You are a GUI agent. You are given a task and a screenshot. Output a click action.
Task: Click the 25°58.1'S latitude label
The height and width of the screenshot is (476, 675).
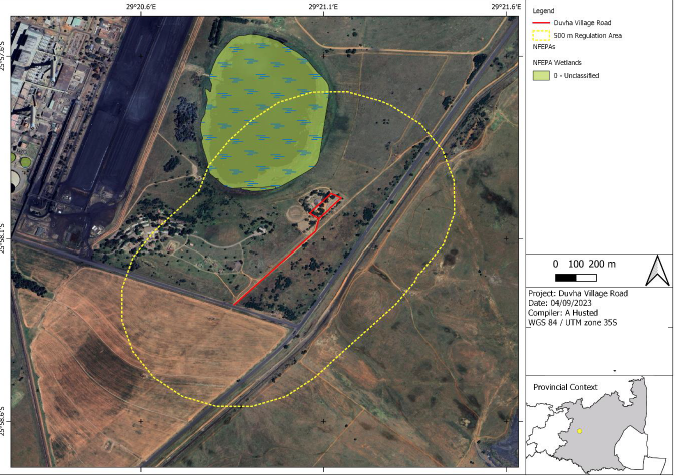[x=4, y=238]
